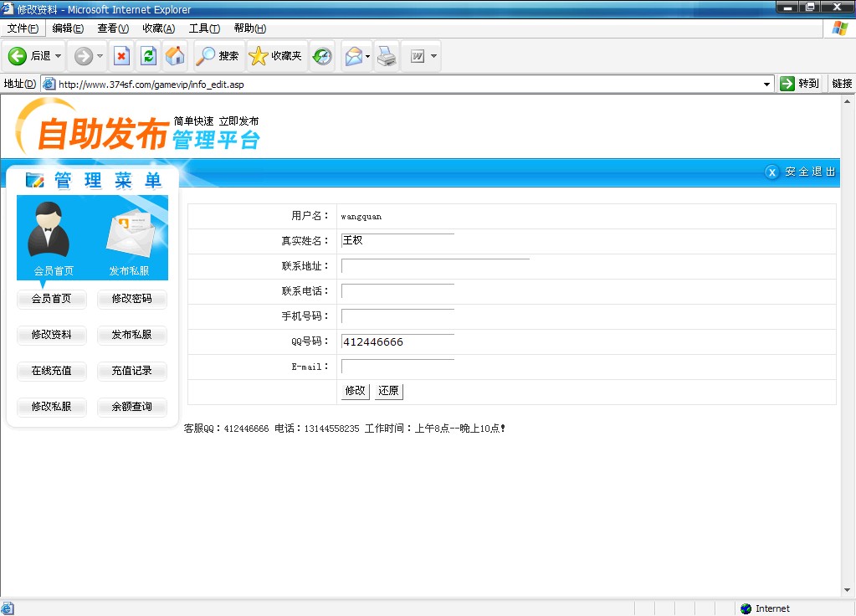Screen dimensions: 856x616
Task: Focus the 联系地址 text field
Action: [x=435, y=266]
